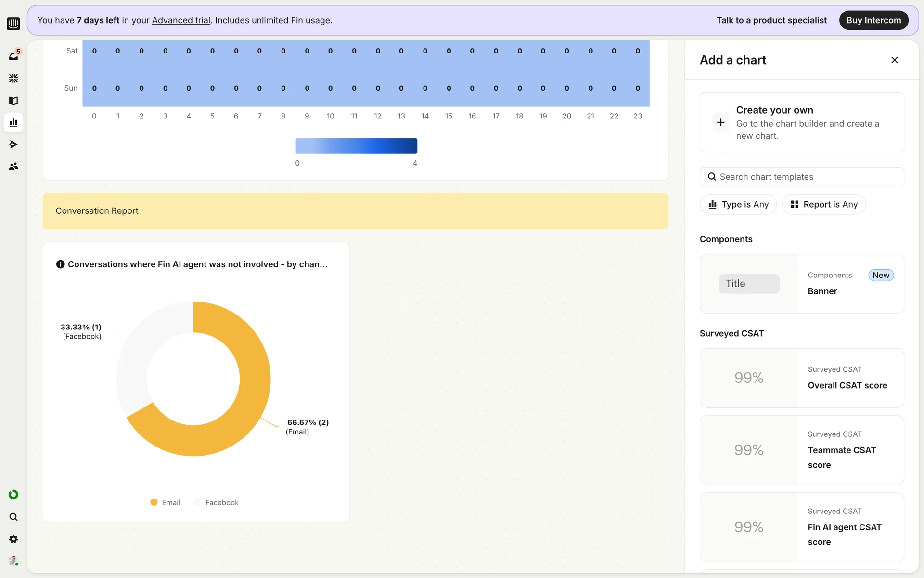Open the Contacts people icon

click(x=13, y=166)
